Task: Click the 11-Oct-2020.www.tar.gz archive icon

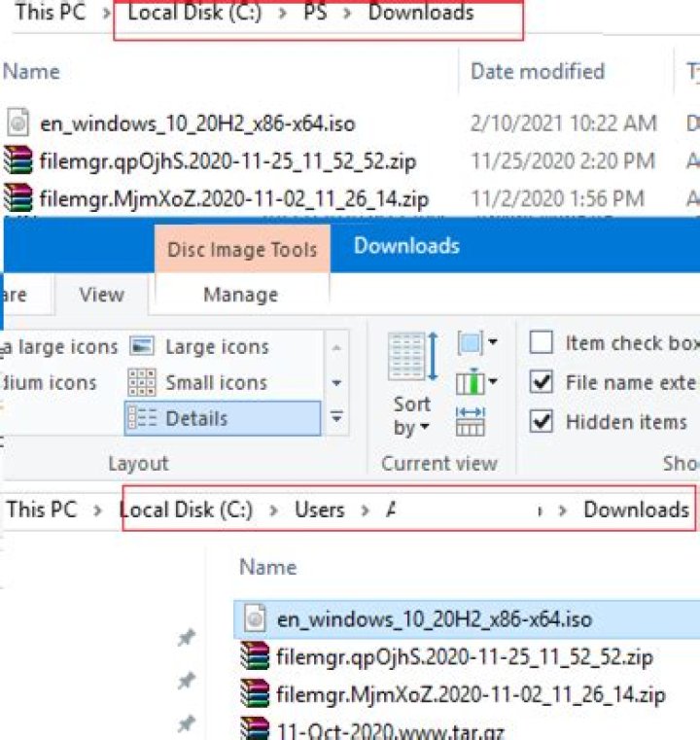Action: point(255,729)
